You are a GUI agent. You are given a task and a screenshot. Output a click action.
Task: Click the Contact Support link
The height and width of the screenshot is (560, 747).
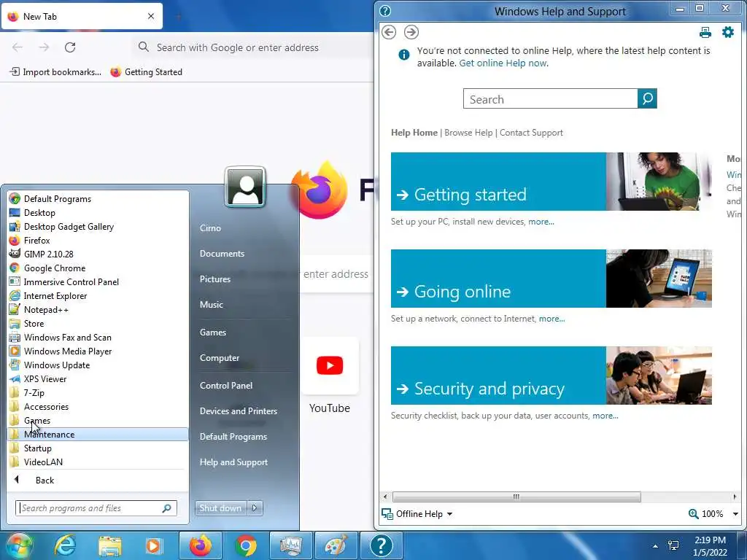(x=531, y=133)
